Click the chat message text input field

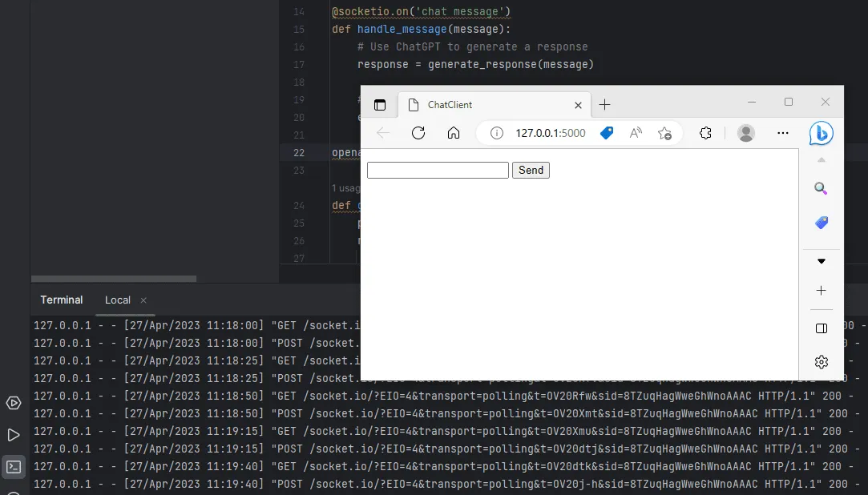[x=438, y=170]
